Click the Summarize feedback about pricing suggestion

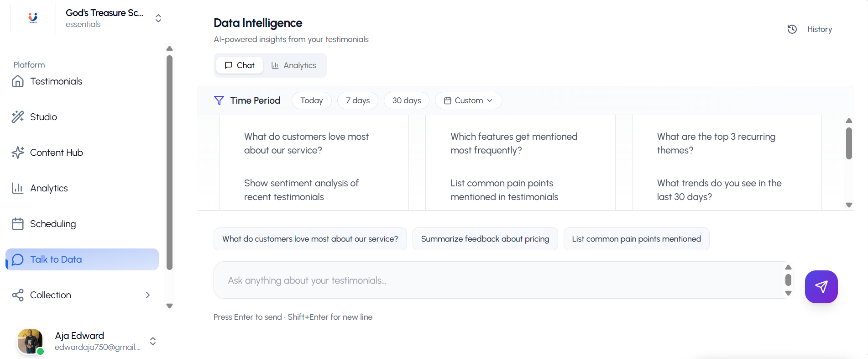pos(485,239)
